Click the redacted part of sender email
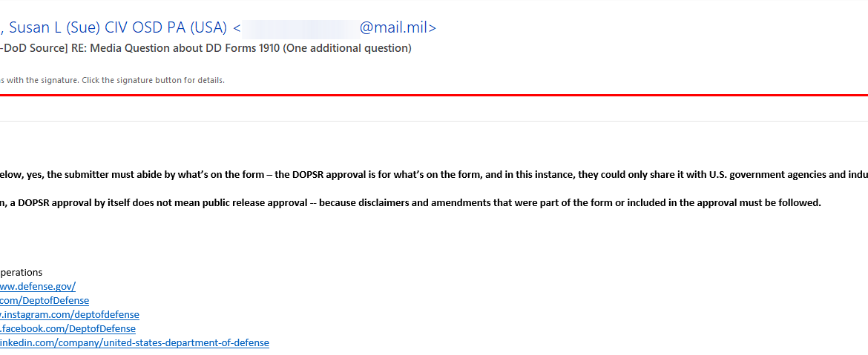This screenshot has width=868, height=355. pos(300,29)
